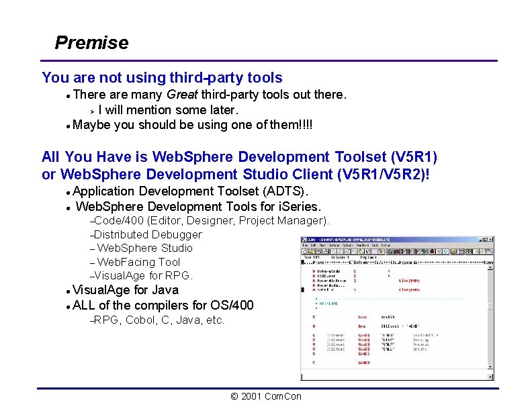This screenshot has height=411, width=532.
Task: Click 'You are not using third-party tools' heading
Action: click(x=162, y=78)
